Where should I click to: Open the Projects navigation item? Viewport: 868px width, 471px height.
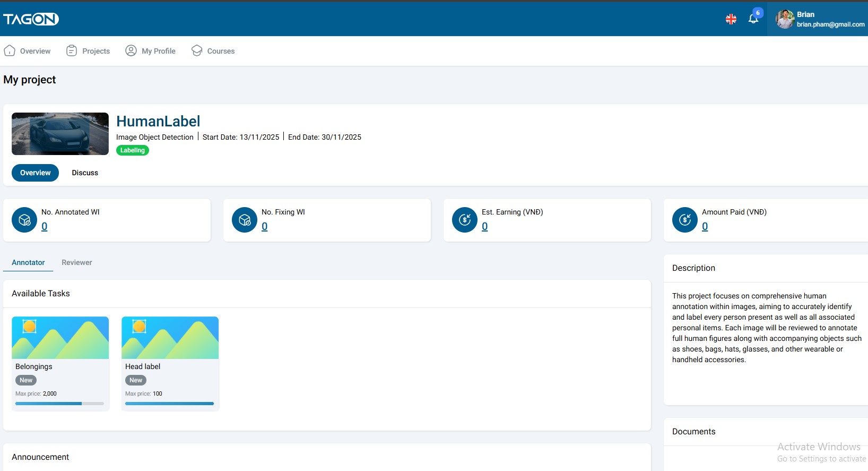click(88, 51)
